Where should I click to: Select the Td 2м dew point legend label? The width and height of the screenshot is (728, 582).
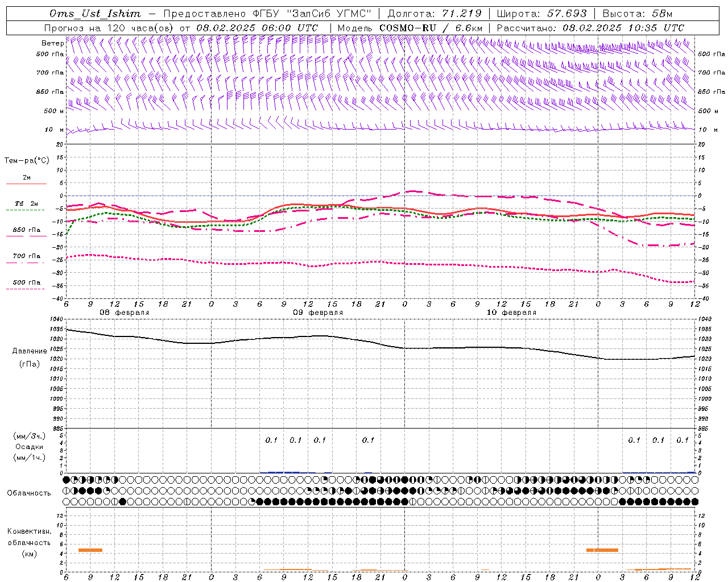coord(27,203)
